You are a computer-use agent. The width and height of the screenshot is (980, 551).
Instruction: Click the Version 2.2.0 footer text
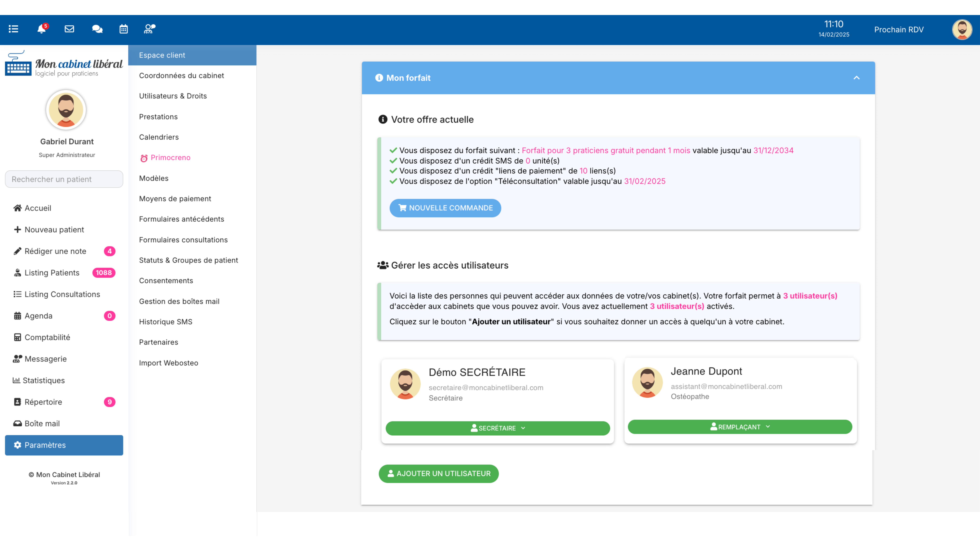click(x=64, y=483)
